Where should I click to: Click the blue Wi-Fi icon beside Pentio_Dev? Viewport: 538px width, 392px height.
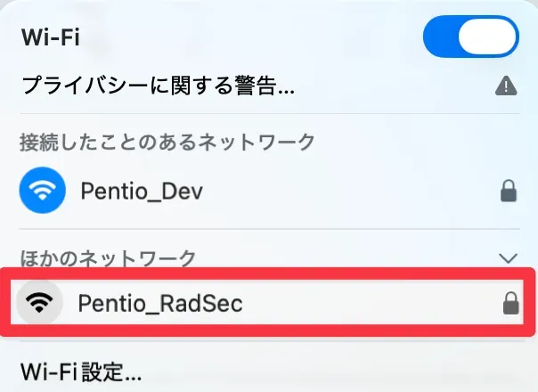pyautogui.click(x=41, y=189)
